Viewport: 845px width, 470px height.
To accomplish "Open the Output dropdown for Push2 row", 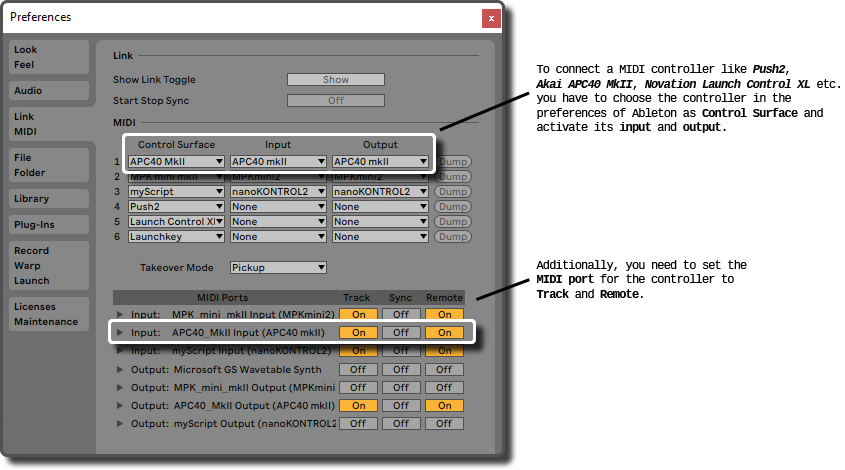I will 380,206.
